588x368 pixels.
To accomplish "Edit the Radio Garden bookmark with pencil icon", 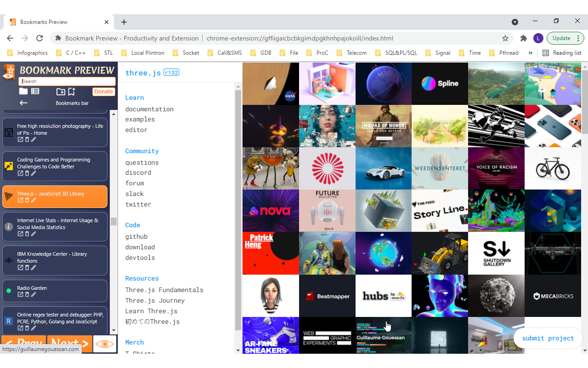I will tap(33, 294).
